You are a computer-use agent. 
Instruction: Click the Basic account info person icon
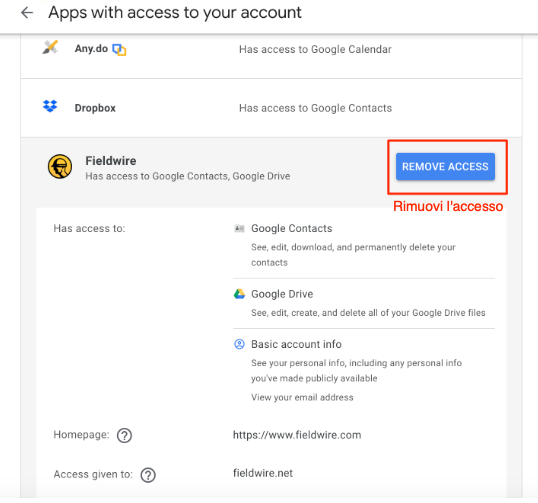coord(239,344)
